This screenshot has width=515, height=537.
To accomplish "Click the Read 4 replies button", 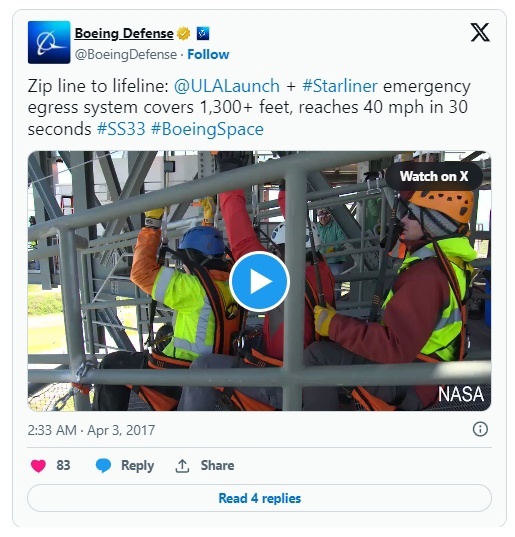I will (x=259, y=498).
